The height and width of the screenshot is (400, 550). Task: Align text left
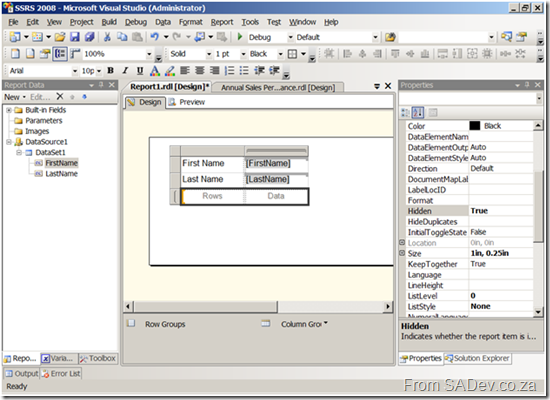click(185, 71)
